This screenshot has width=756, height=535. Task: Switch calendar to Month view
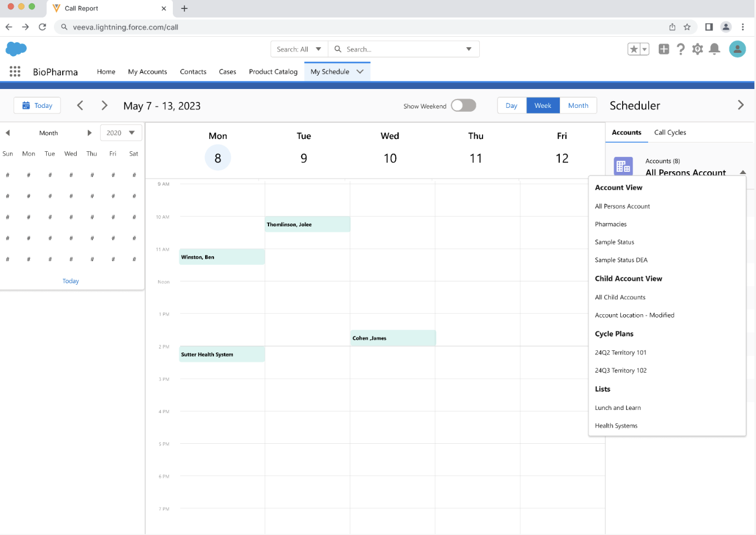(578, 106)
